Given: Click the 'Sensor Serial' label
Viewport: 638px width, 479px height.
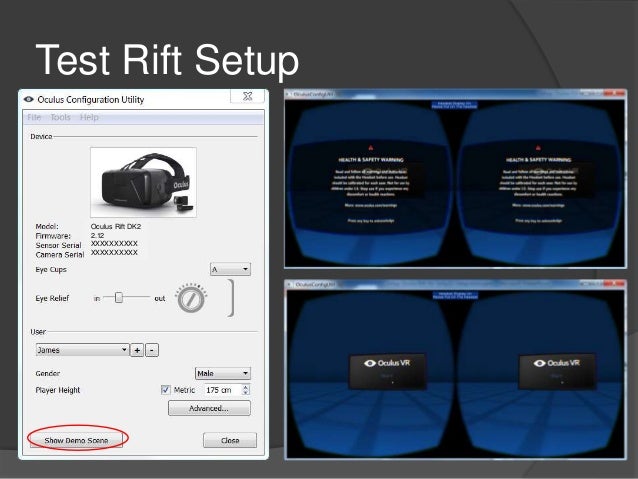Looking at the screenshot, I should tap(58, 245).
